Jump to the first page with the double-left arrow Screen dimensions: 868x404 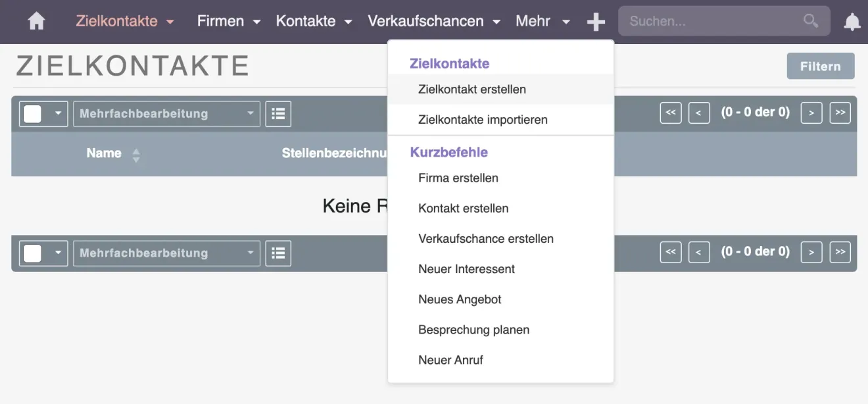pyautogui.click(x=671, y=113)
